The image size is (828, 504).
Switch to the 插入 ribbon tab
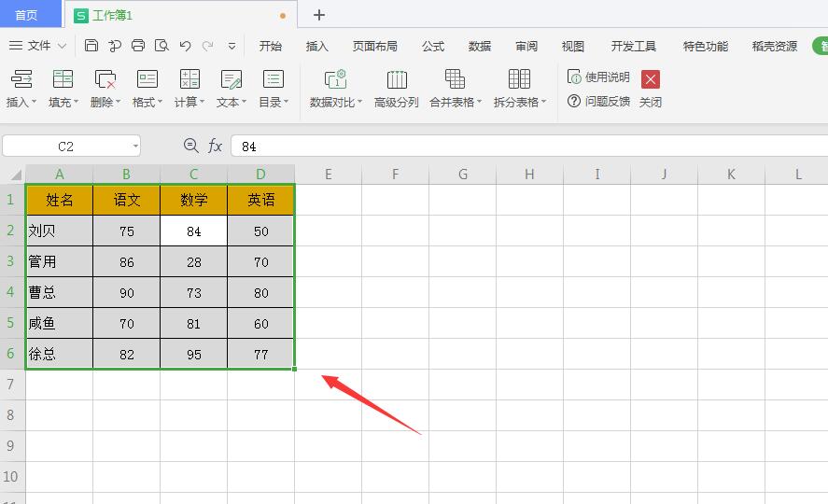coord(316,47)
